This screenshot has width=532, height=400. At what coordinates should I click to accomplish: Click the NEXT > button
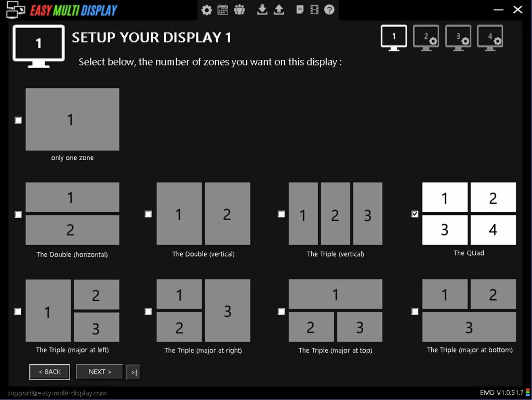coord(99,371)
